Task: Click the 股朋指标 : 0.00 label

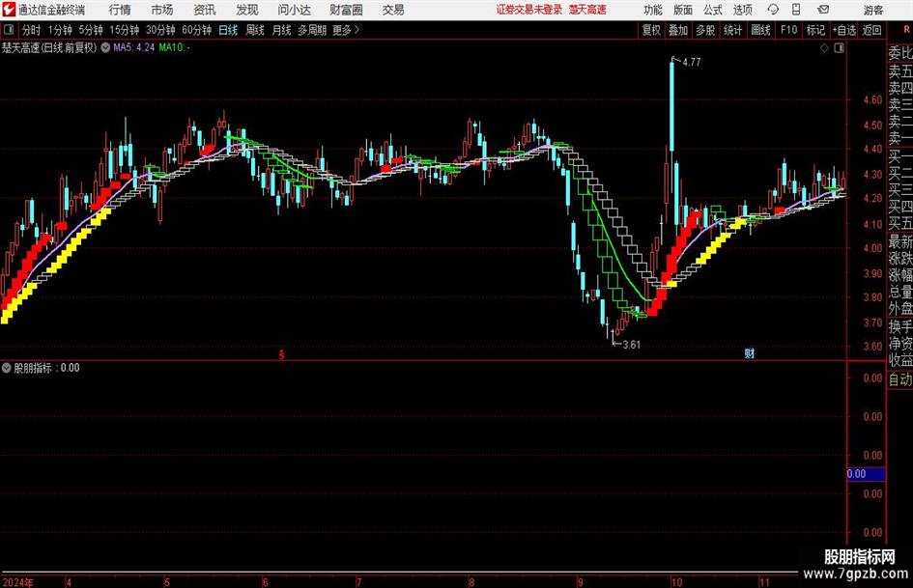Action: (x=46, y=368)
